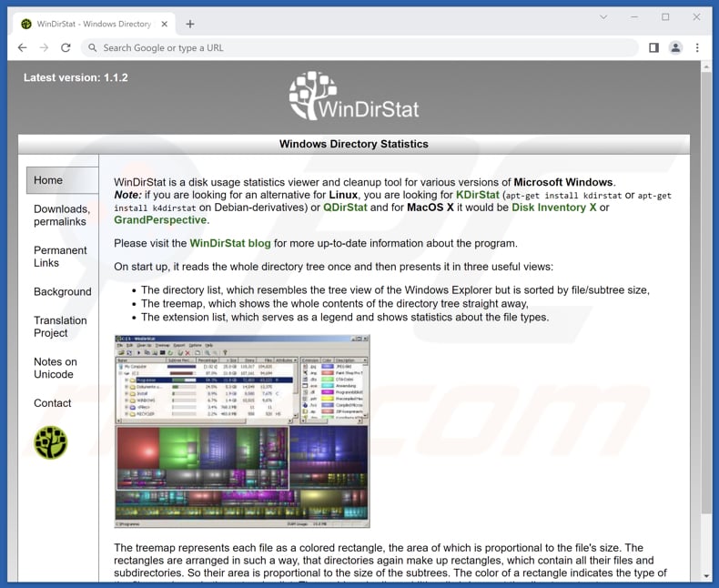The width and height of the screenshot is (719, 588).
Task: Click the vertical scrollbar thumb
Action: tap(706, 292)
